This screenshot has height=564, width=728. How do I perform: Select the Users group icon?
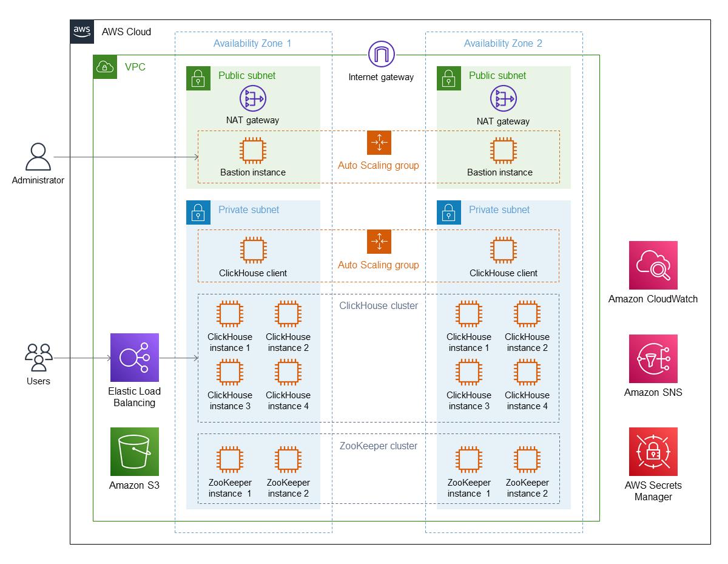click(38, 358)
